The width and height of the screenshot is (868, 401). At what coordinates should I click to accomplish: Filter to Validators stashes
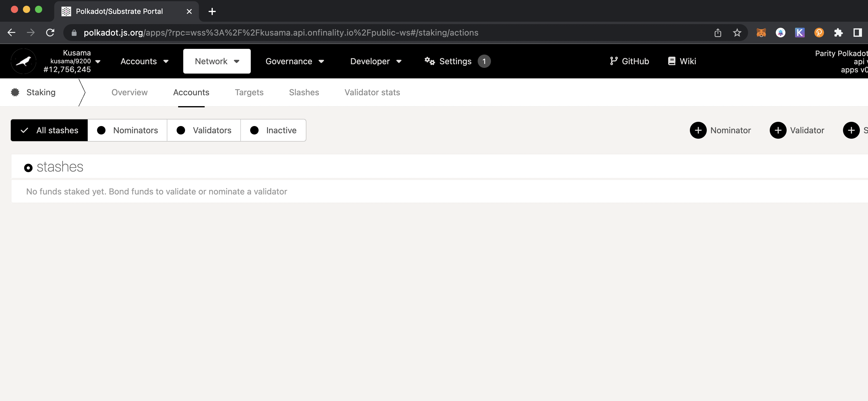[x=204, y=130]
